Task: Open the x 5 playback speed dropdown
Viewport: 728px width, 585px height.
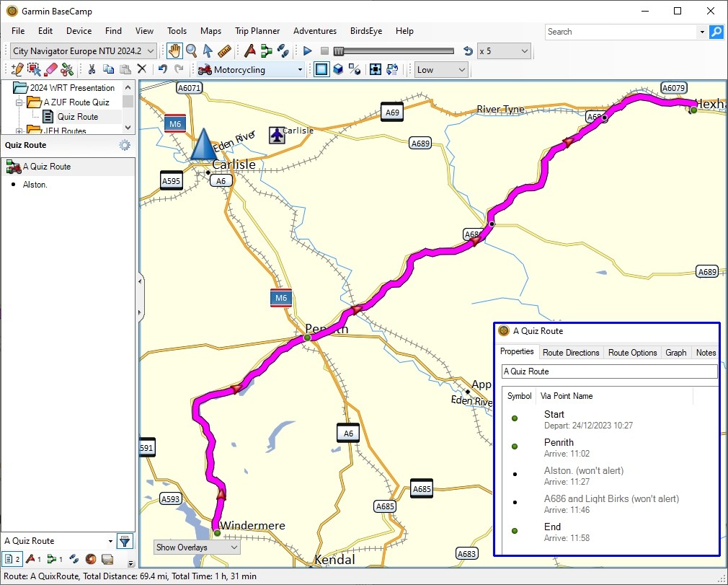Action: click(504, 51)
